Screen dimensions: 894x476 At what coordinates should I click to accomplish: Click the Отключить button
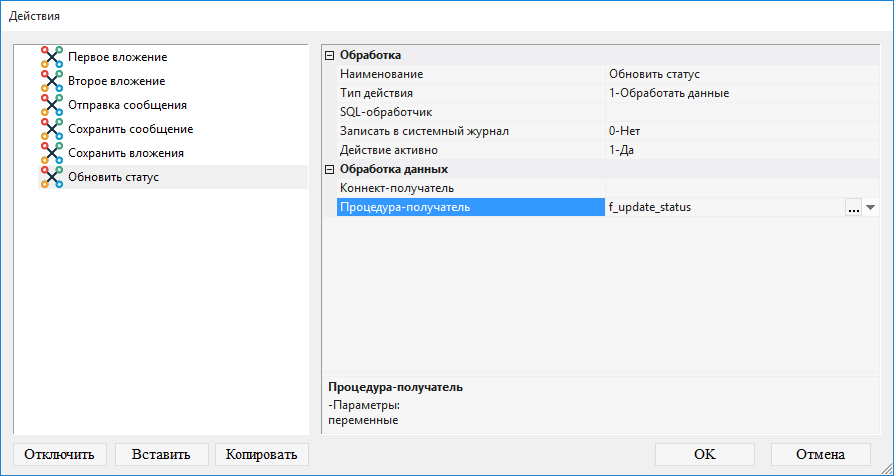point(59,454)
